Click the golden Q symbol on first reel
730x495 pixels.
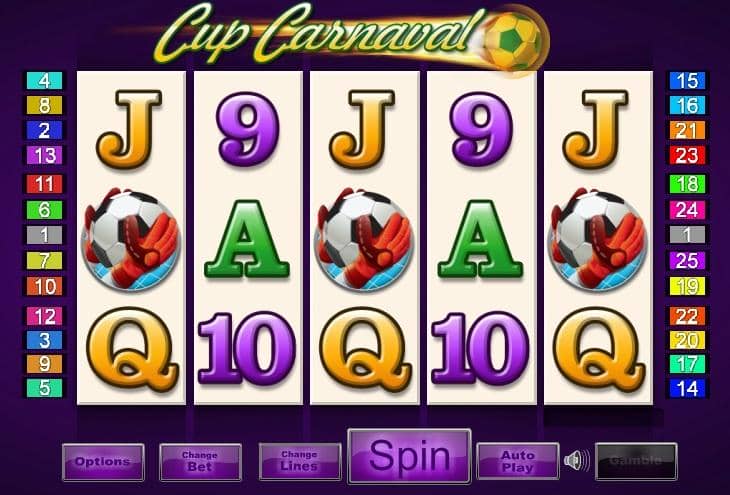click(x=132, y=349)
